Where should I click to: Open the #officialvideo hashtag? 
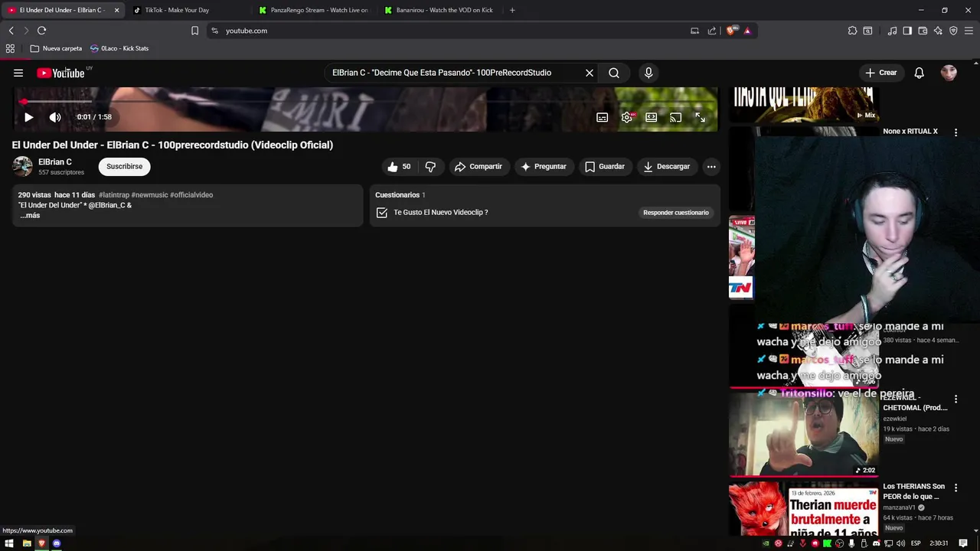pyautogui.click(x=191, y=194)
